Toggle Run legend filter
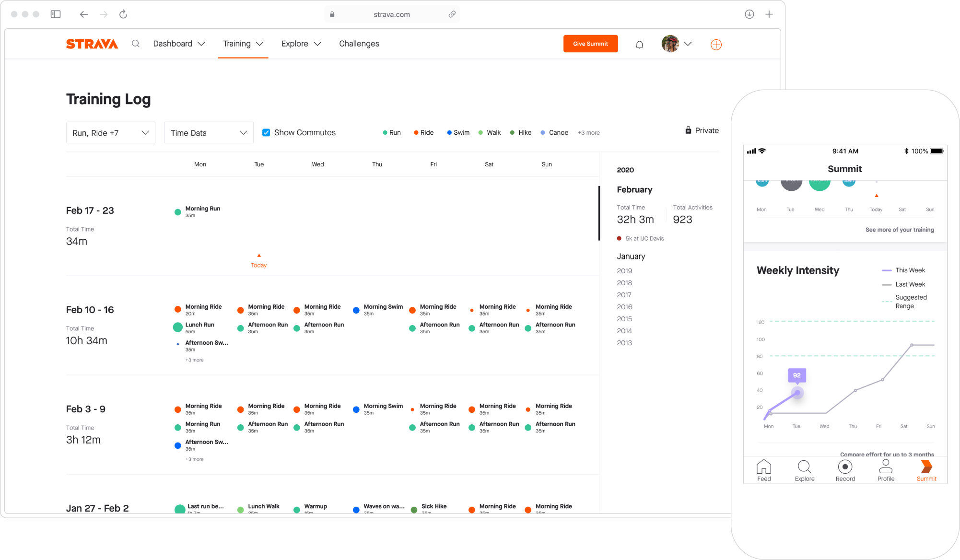 392,133
